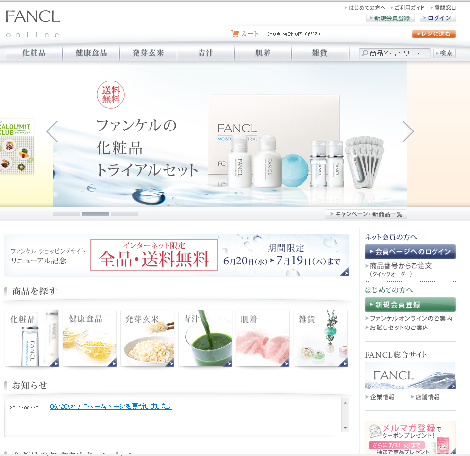The image size is (470, 456).
Task: Click the news box scroll-down arrow
Action: 345,428
